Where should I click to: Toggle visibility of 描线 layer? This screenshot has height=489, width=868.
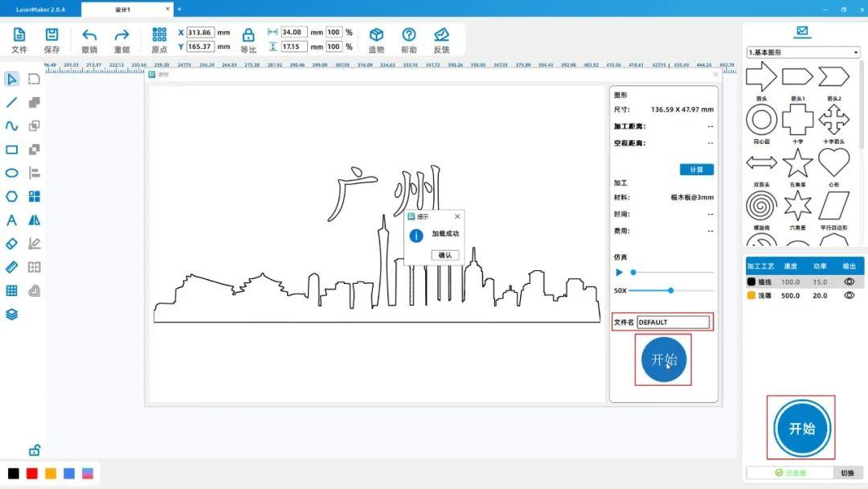pos(849,282)
